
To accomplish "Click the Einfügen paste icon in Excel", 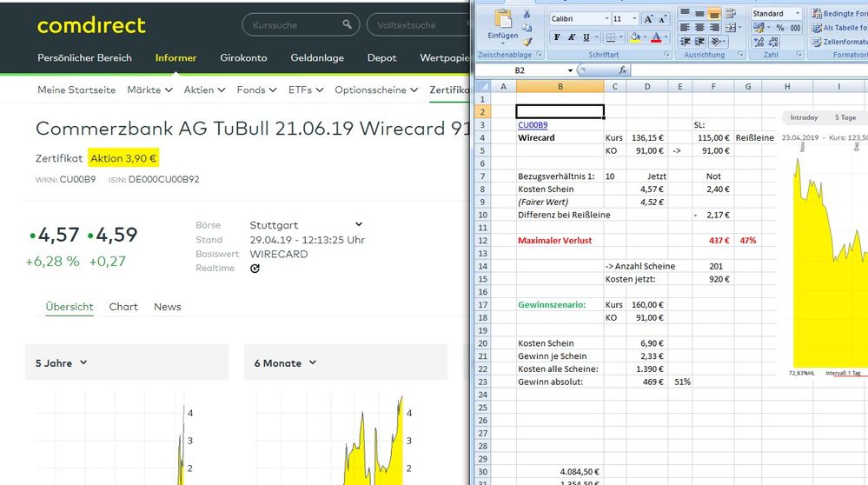I will 502,20.
